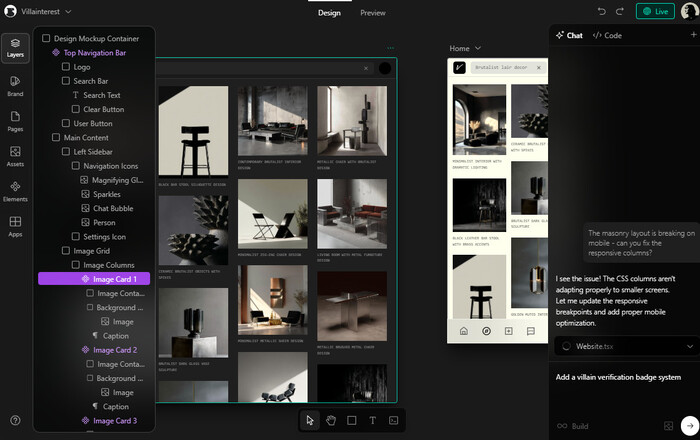
Task: Toggle the Logo layer checkbox
Action: coord(66,67)
